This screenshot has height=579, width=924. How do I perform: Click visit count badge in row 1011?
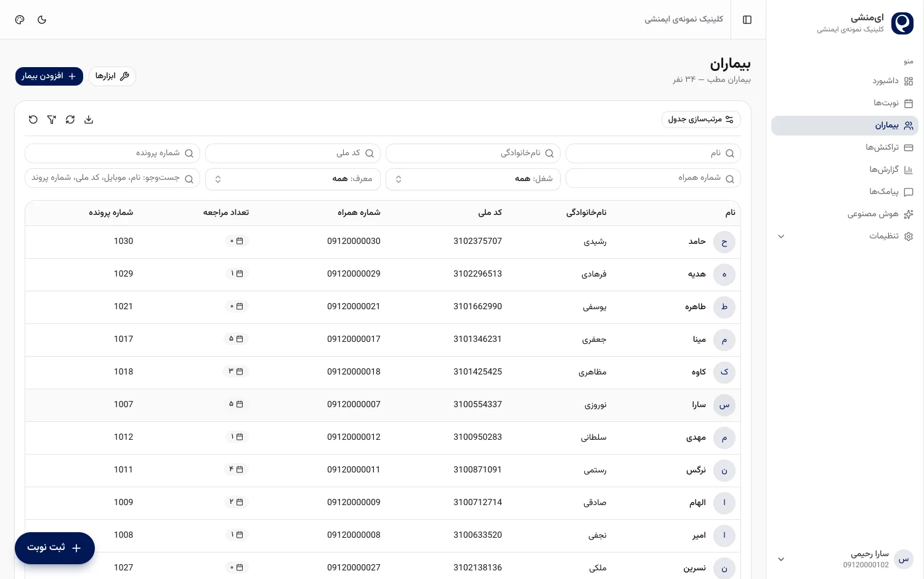(x=237, y=470)
